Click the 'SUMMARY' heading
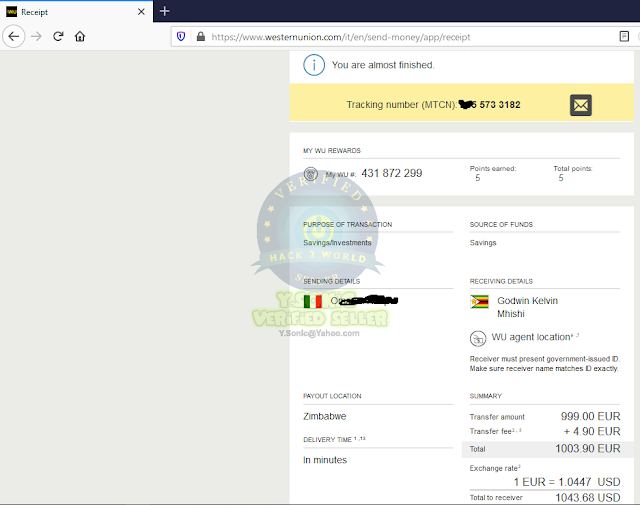Screen dimensions: 640x505 click(485, 396)
